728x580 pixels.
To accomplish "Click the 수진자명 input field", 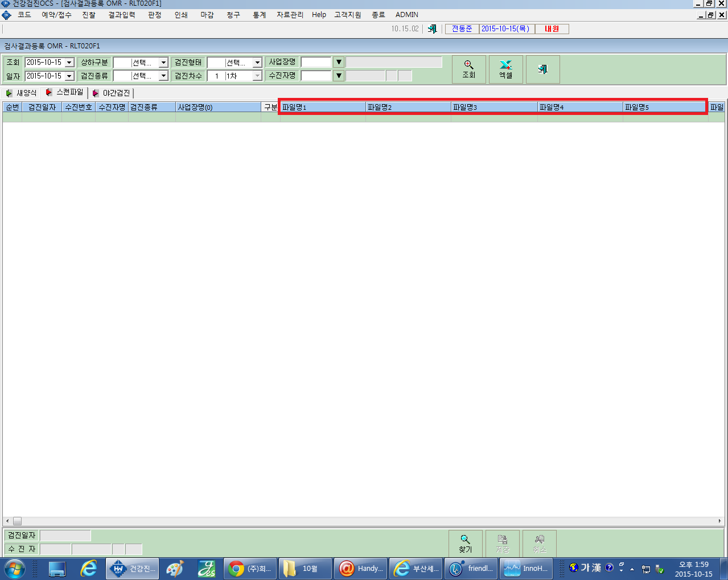I will tap(316, 76).
